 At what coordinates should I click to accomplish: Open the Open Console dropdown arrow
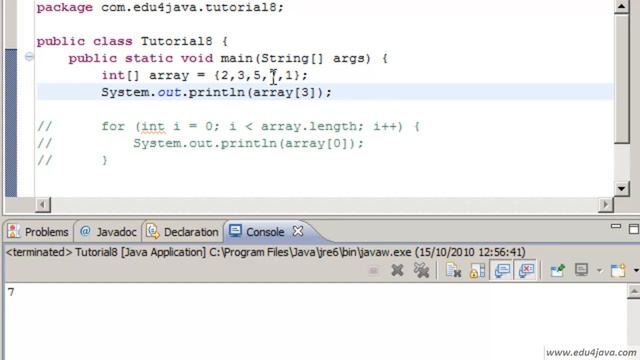click(x=636, y=271)
